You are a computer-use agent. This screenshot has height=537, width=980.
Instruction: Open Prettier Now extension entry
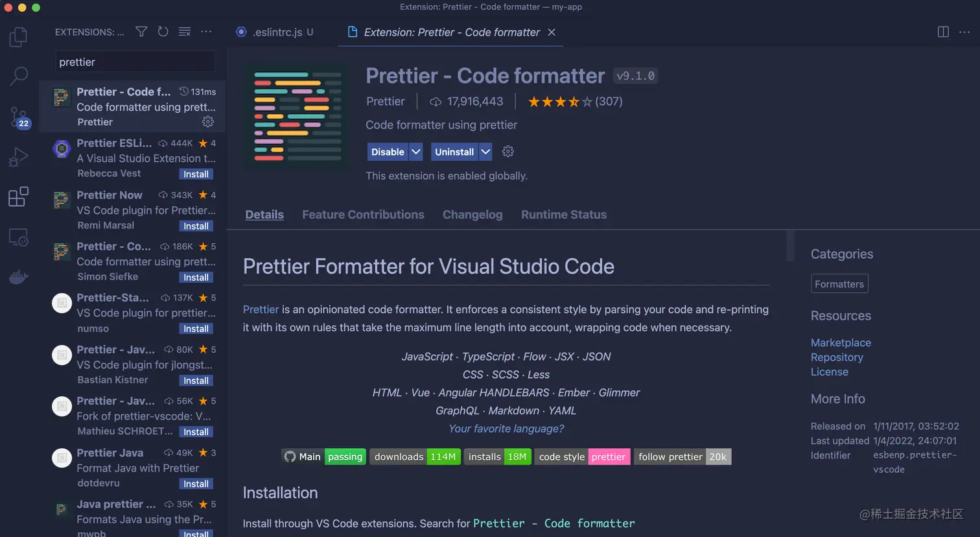click(x=132, y=209)
